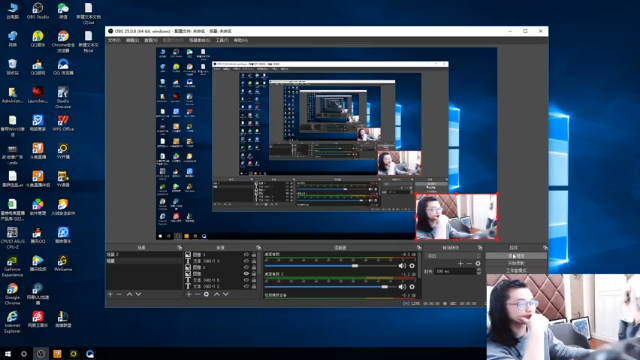Toggle visibility of third image source
Viewport: 640px width, 360px height.
[x=246, y=274]
